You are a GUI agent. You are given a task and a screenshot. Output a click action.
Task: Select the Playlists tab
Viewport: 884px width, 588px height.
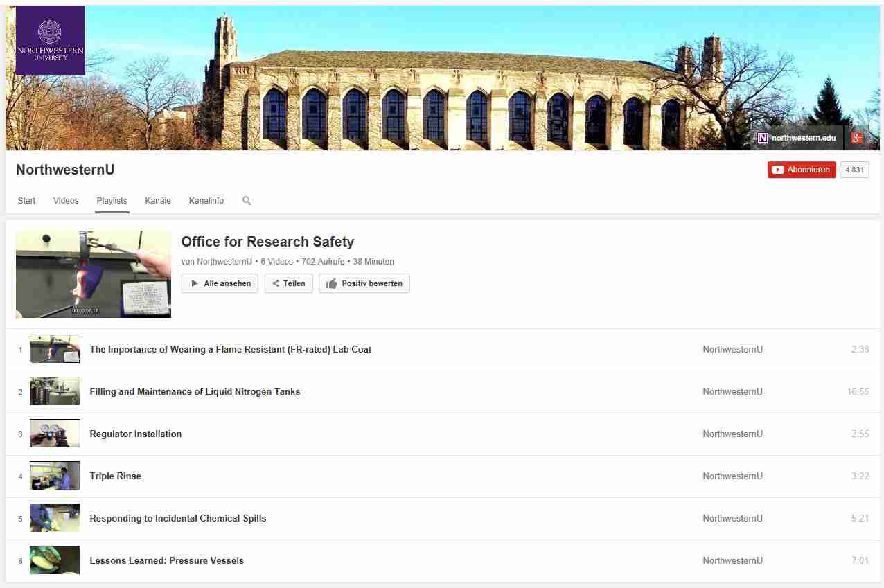112,201
